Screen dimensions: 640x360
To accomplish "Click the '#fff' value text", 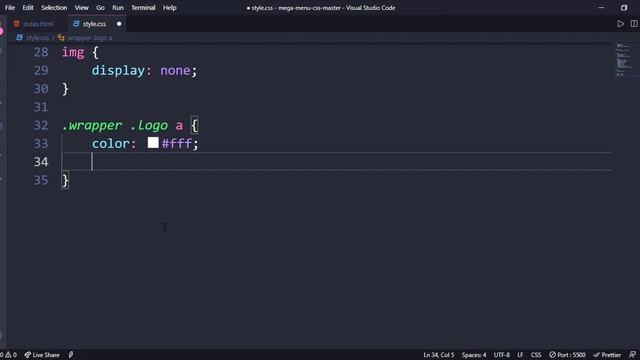I will pos(177,144).
